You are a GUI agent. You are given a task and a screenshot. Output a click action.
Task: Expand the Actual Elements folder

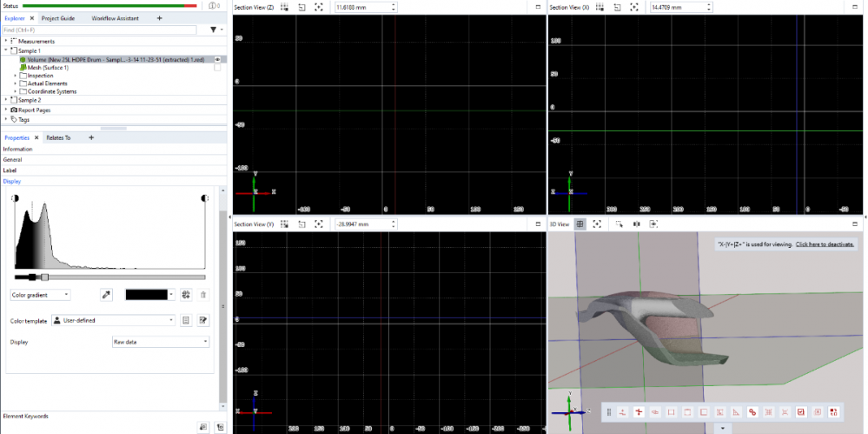point(16,83)
